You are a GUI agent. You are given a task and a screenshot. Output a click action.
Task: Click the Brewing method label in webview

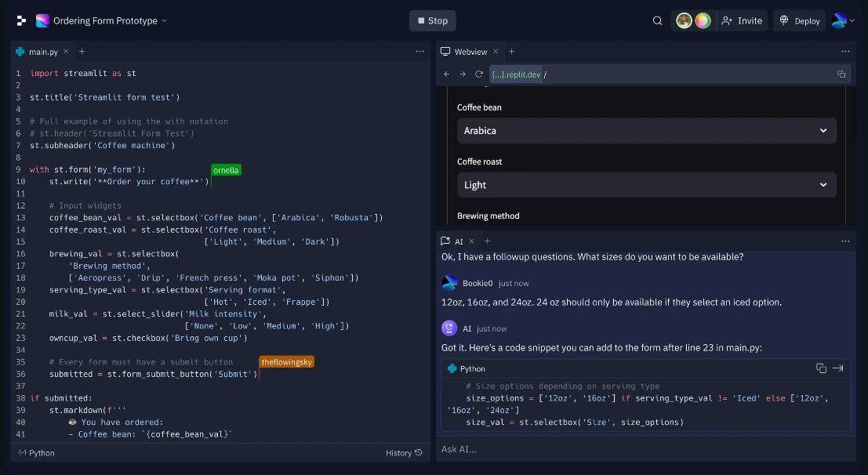(488, 216)
